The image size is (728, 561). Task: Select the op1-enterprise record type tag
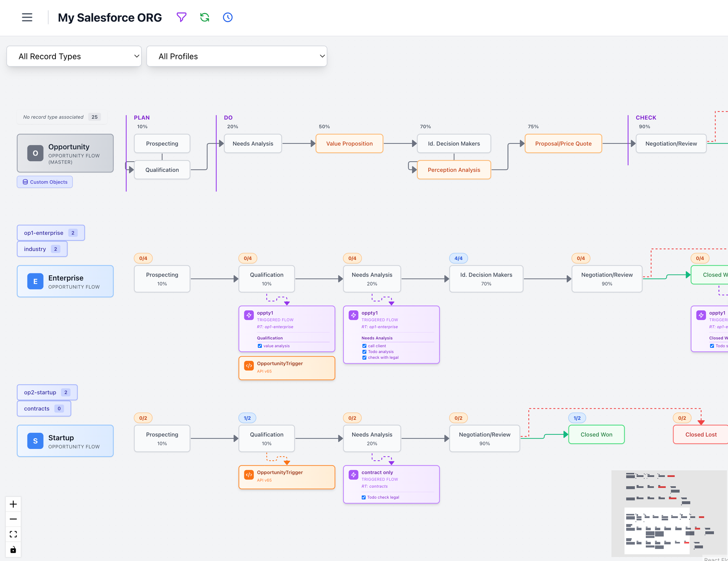coord(51,233)
